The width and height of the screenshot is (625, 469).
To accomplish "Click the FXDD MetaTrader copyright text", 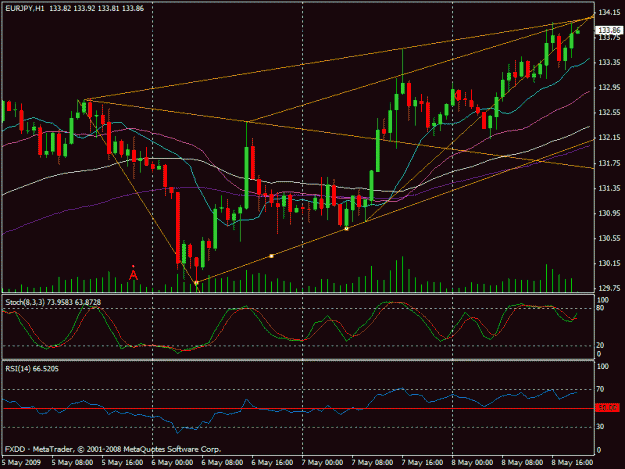I will click(x=113, y=449).
